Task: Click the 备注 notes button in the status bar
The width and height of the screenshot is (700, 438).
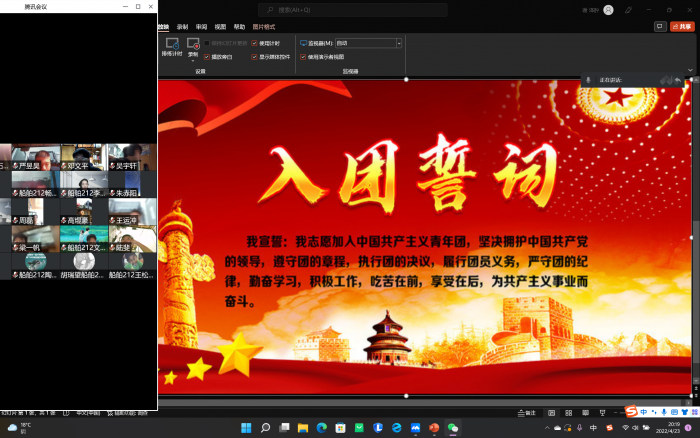Action: coord(526,413)
